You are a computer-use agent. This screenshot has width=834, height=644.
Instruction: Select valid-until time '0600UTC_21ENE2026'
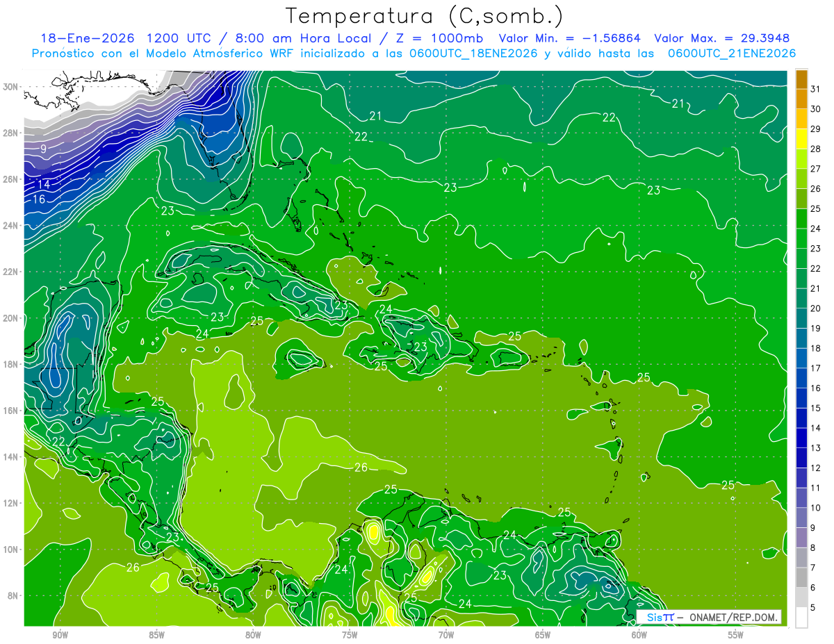pyautogui.click(x=732, y=53)
